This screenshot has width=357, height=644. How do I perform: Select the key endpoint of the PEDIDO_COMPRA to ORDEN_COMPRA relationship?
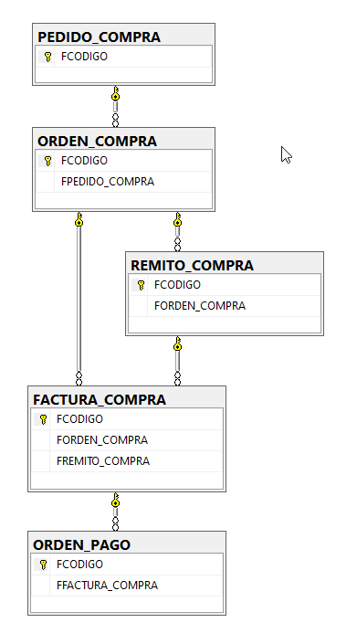[x=115, y=94]
